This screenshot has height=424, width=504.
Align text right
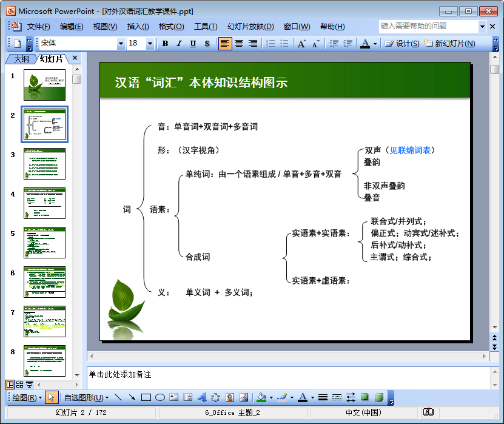253,44
